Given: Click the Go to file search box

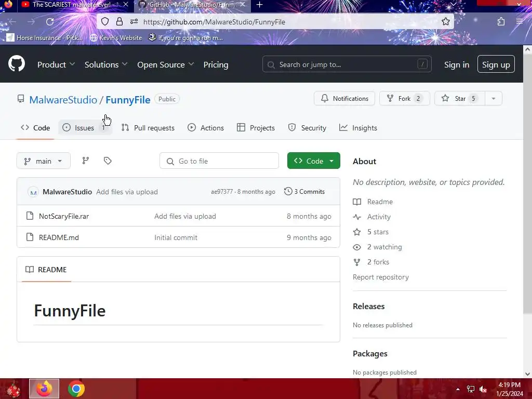Looking at the screenshot, I should coord(219,161).
